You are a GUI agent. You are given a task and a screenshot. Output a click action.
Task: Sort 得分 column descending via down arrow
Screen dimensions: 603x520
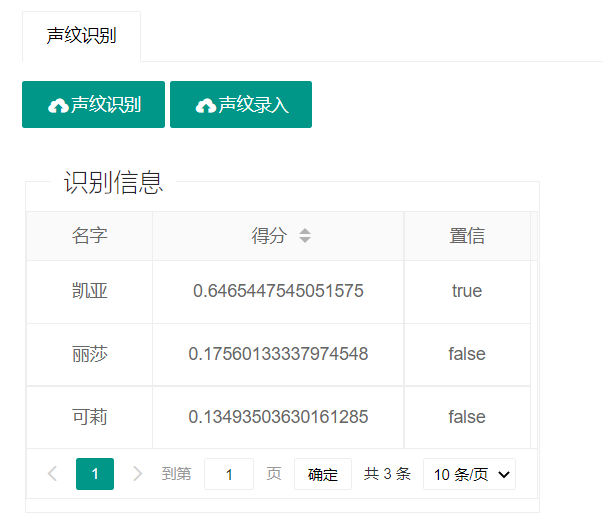(305, 240)
